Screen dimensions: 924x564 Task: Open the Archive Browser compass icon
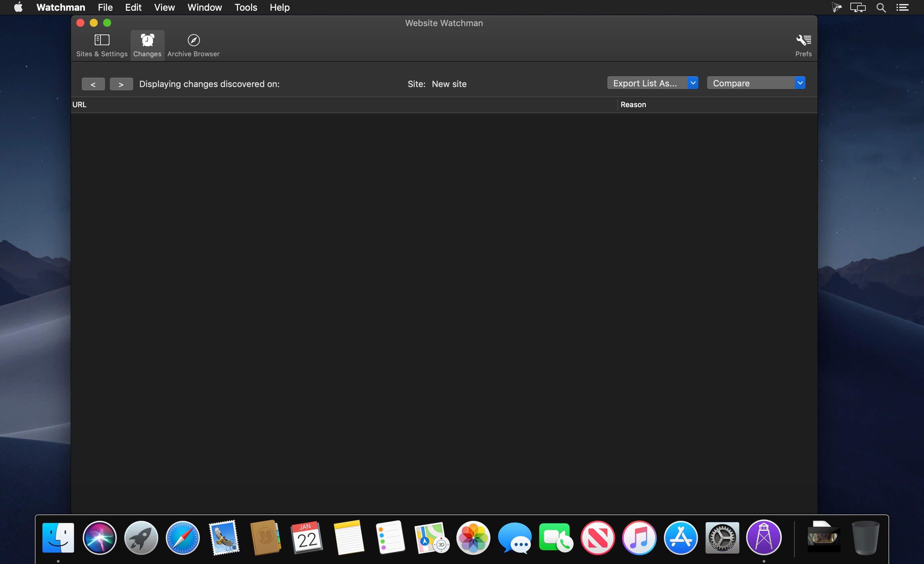click(194, 41)
